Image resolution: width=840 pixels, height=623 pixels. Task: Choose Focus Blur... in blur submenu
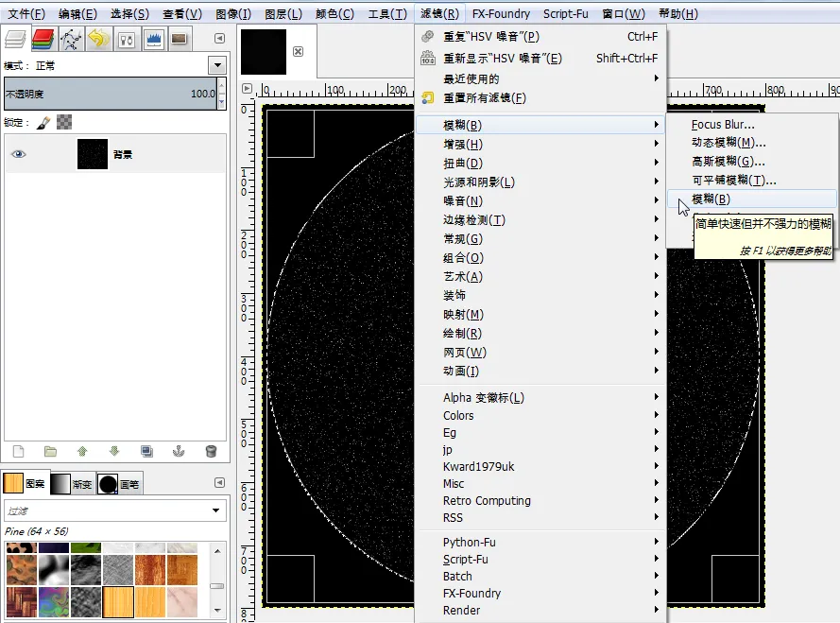coord(752,125)
